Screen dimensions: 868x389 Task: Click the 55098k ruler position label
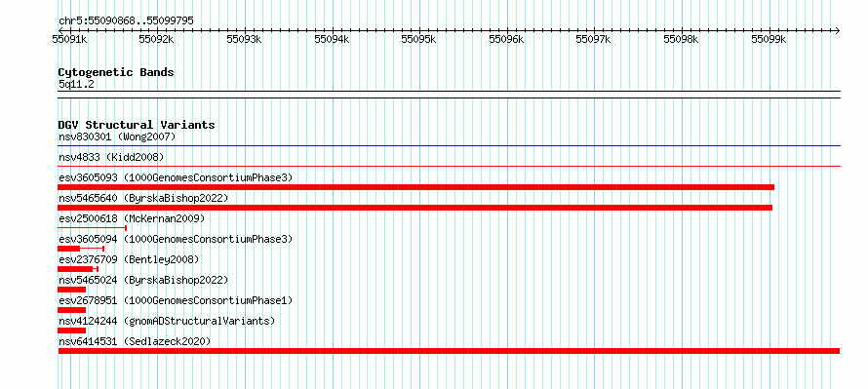pyautogui.click(x=681, y=39)
